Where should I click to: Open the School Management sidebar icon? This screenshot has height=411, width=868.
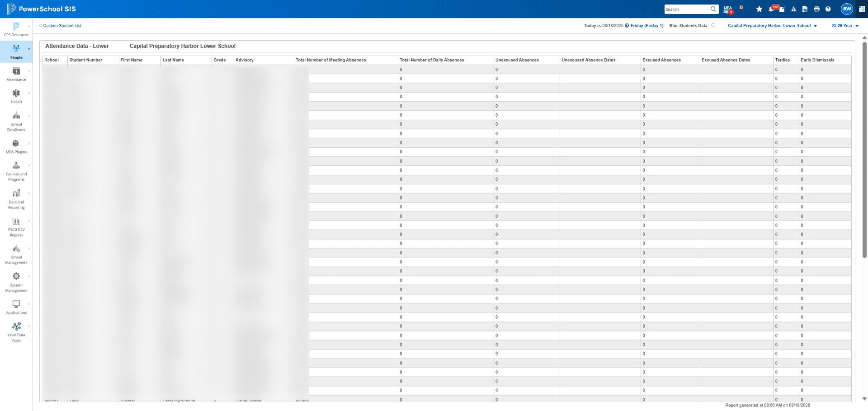[x=16, y=248]
